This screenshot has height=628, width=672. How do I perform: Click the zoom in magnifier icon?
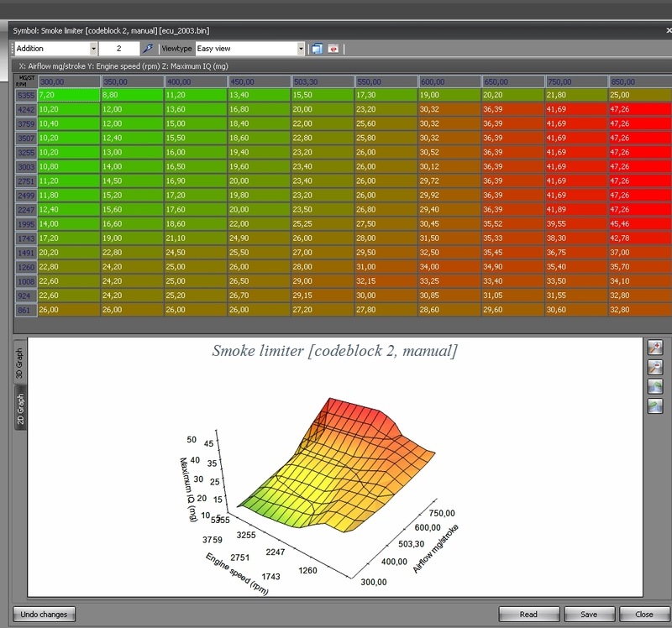click(x=655, y=348)
